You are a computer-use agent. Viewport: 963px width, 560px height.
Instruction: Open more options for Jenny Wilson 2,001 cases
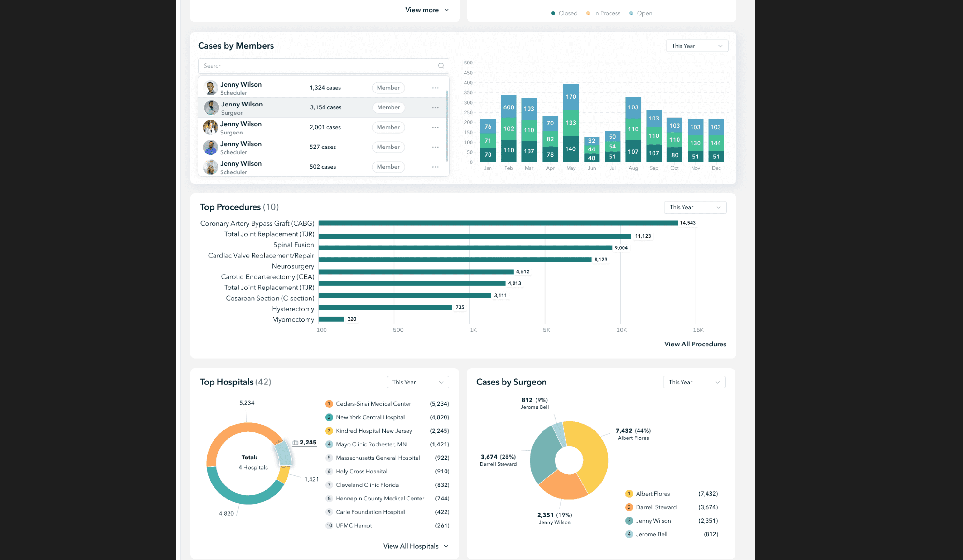click(435, 128)
